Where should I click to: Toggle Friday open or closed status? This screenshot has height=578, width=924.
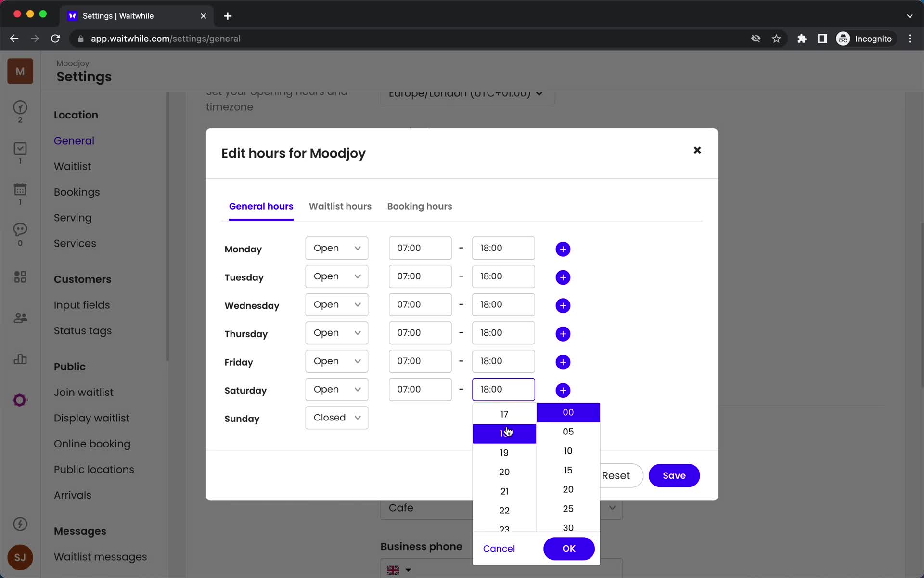coord(336,361)
